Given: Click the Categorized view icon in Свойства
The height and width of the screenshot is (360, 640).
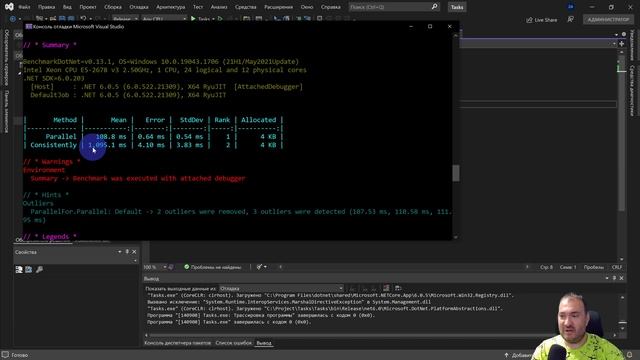Looking at the screenshot, I should click(19, 269).
